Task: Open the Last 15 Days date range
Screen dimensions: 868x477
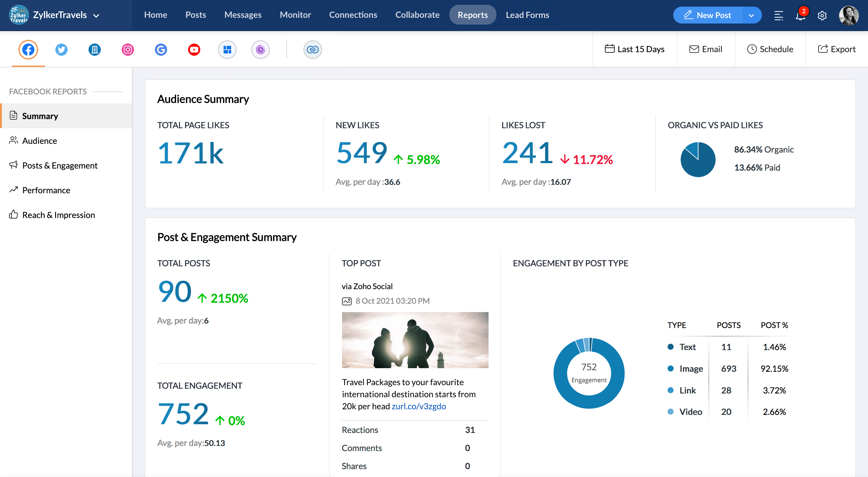Action: [635, 49]
